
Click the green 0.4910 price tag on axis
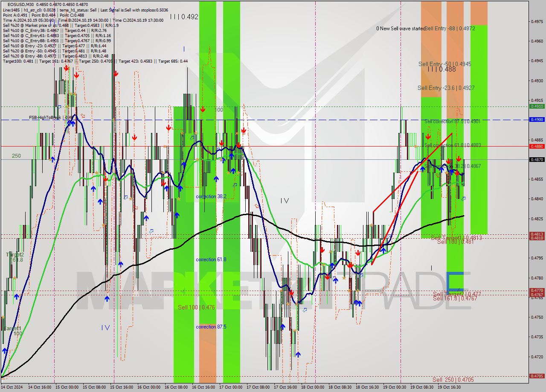(x=537, y=107)
